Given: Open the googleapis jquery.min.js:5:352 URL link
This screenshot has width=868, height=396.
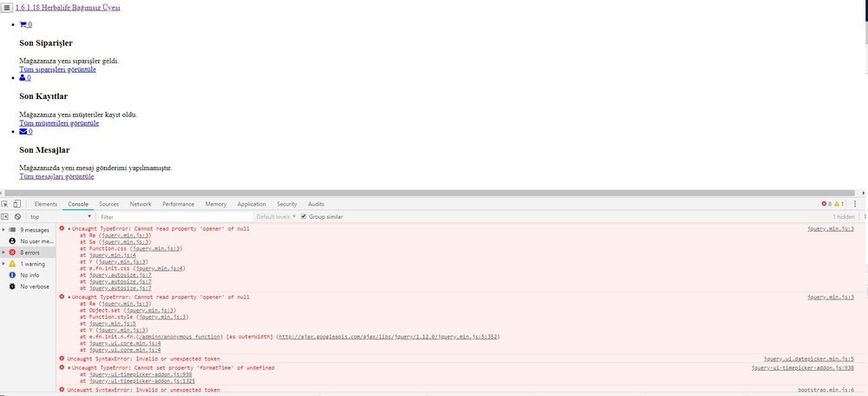Looking at the screenshot, I should pos(388,337).
